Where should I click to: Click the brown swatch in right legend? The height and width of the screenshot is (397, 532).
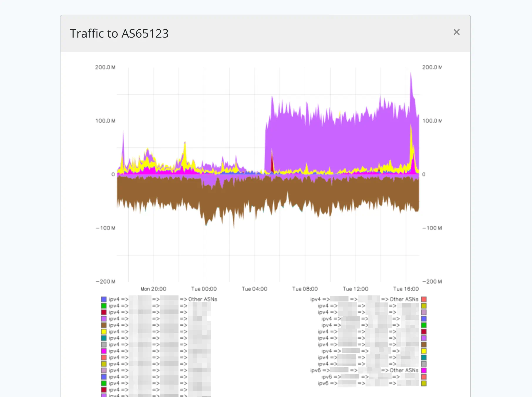424,344
